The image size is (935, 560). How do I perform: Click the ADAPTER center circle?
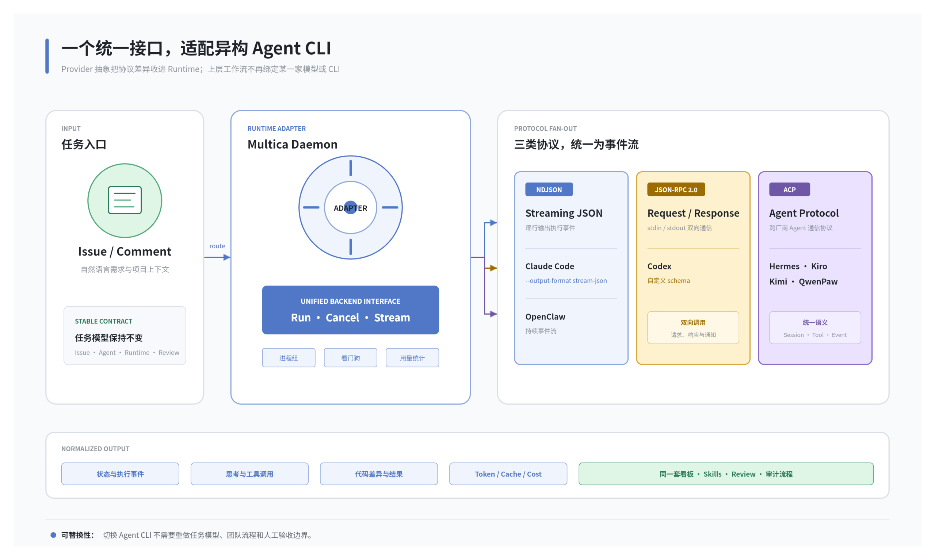350,208
